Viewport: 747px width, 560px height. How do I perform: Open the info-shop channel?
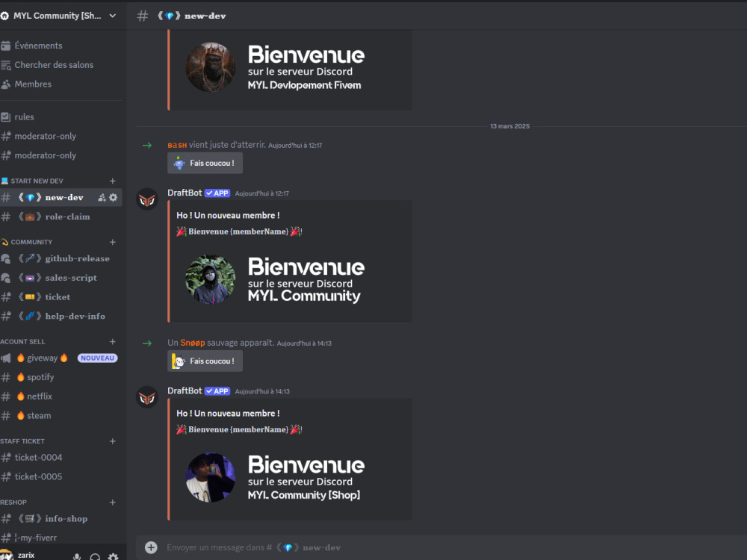(x=61, y=519)
